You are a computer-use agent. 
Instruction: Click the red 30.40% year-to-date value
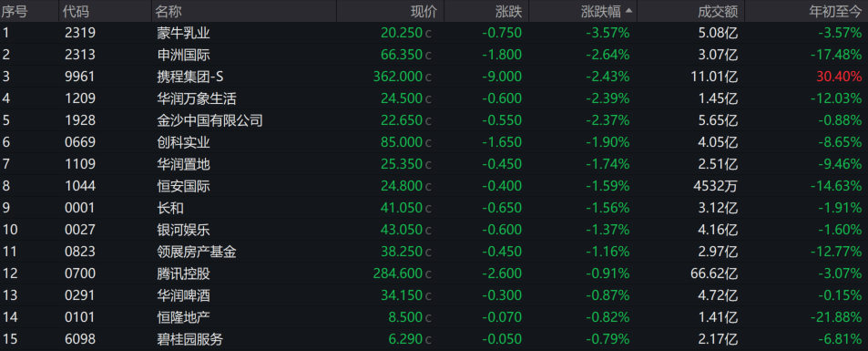(x=839, y=77)
